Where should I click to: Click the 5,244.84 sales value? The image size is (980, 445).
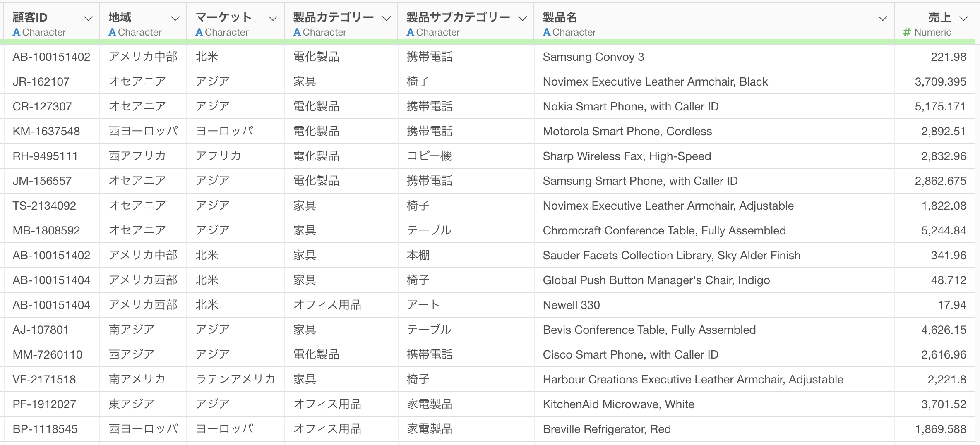click(x=944, y=230)
